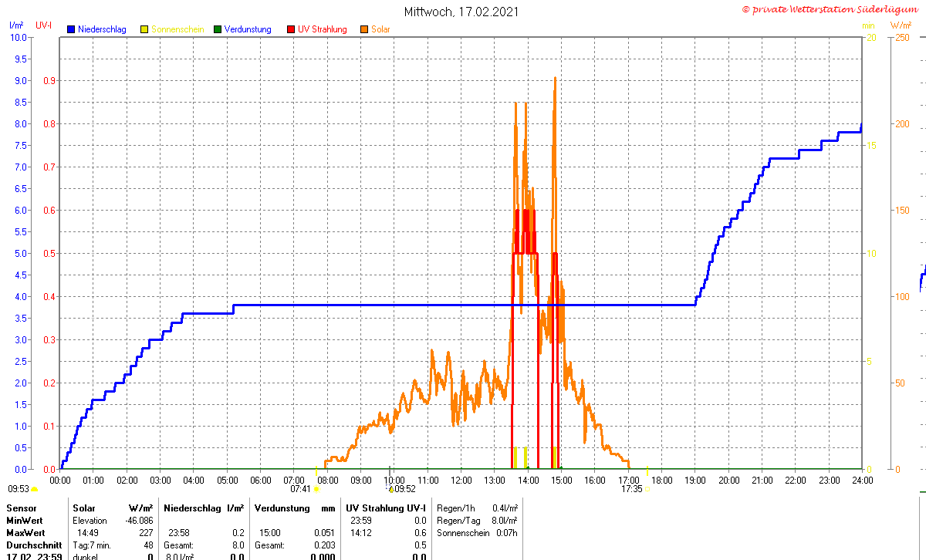926x560 pixels.
Task: Click the UV Strahlung UV-I table header
Action: click(386, 508)
